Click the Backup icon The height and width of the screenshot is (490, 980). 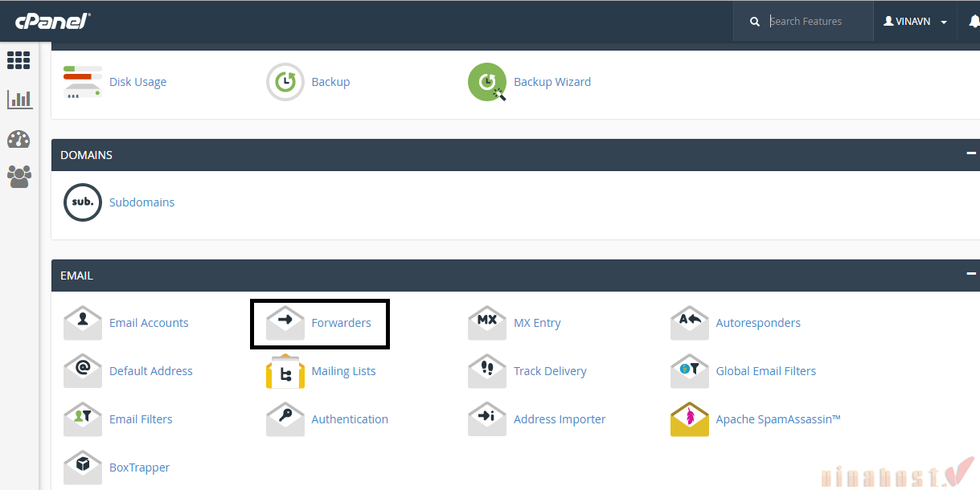(285, 82)
